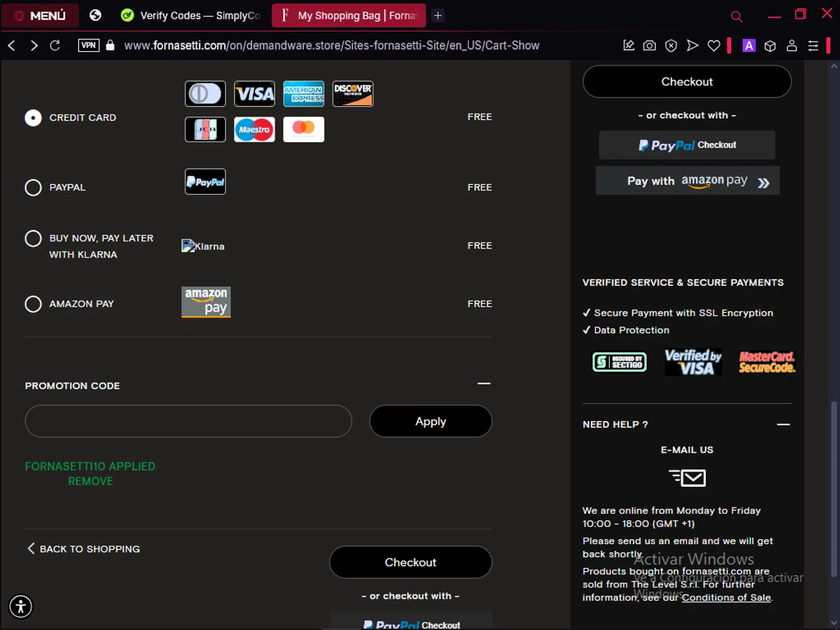Open the edit page icon in toolbar
Screen dimensions: 840x630
629,45
